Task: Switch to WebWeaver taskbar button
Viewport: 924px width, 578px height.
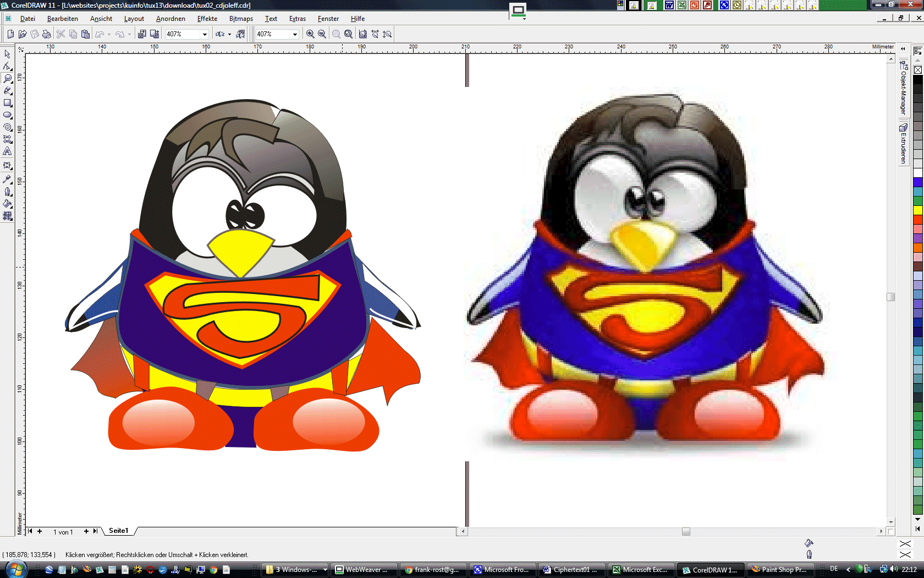Action: click(x=363, y=570)
